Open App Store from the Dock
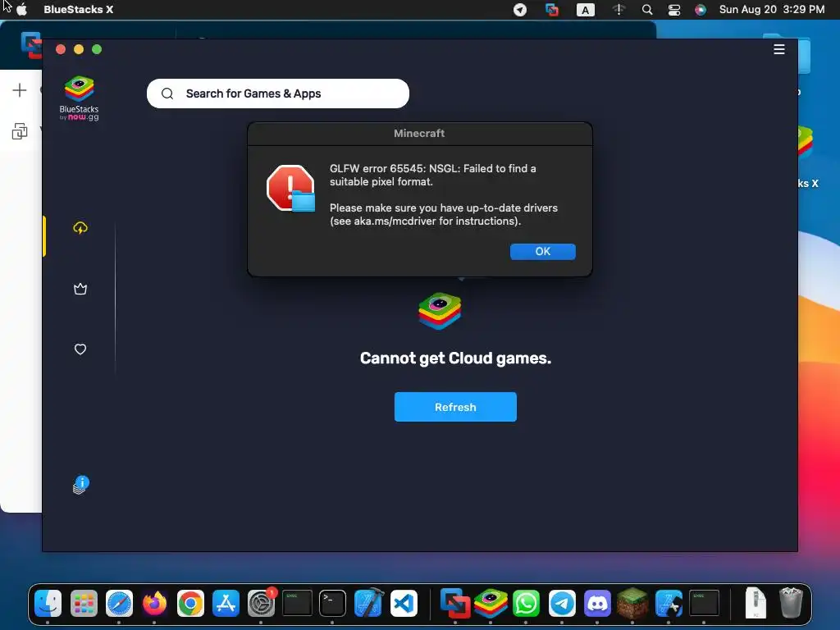Viewport: 840px width, 630px height. point(226,604)
